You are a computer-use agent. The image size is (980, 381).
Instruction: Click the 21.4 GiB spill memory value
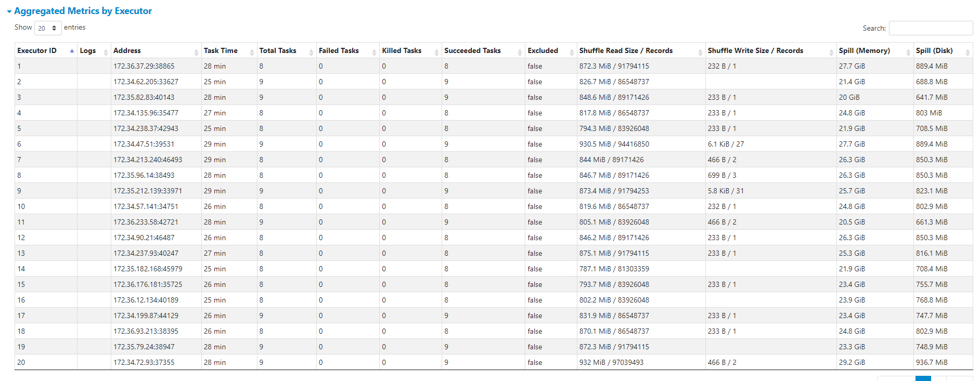(x=852, y=82)
